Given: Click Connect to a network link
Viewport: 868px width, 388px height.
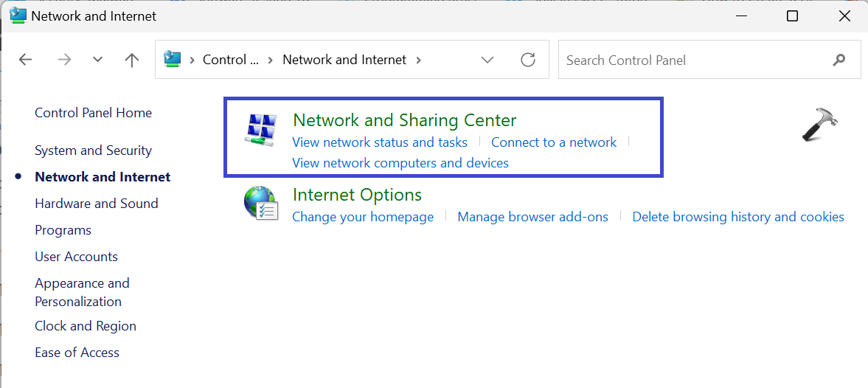Looking at the screenshot, I should point(554,142).
